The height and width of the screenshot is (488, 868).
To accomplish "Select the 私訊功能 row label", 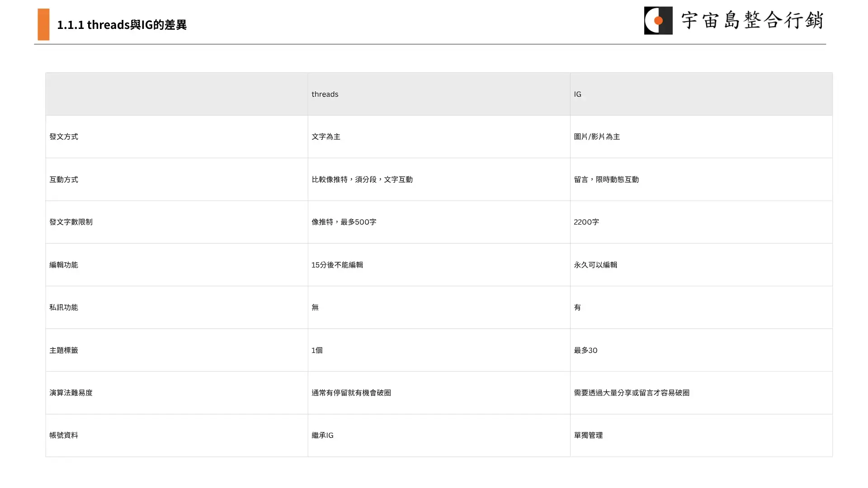I will pyautogui.click(x=64, y=307).
